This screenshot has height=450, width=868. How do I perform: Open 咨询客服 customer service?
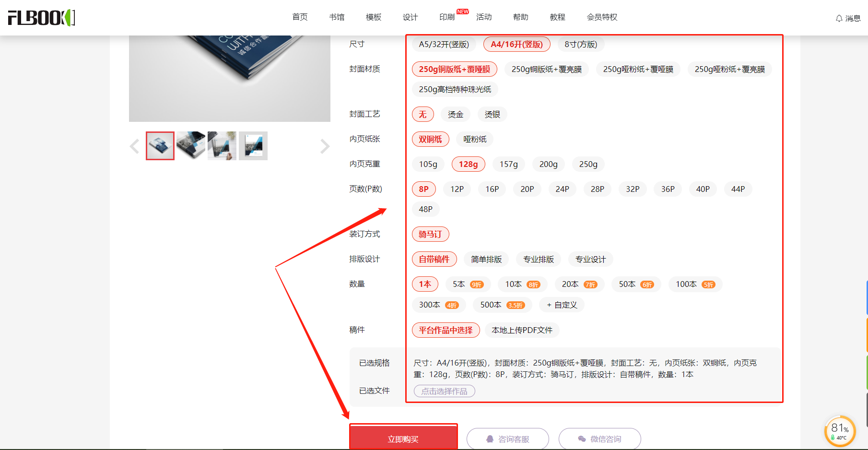(508, 439)
